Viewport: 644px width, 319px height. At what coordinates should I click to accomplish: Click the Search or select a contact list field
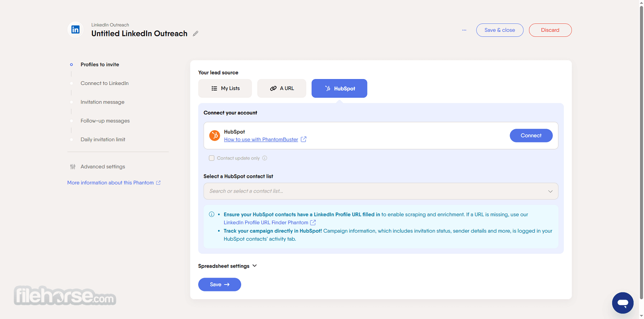click(381, 191)
